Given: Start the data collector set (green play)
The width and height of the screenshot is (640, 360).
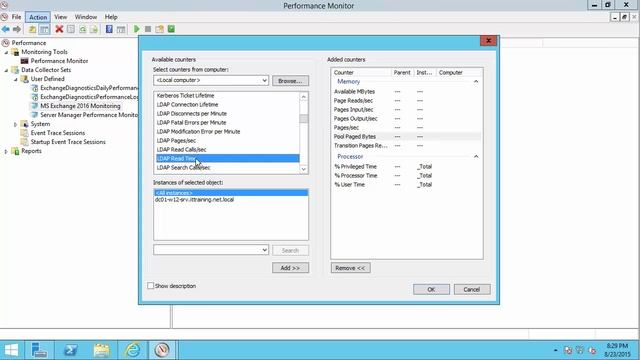Looking at the screenshot, I should tap(137, 29).
